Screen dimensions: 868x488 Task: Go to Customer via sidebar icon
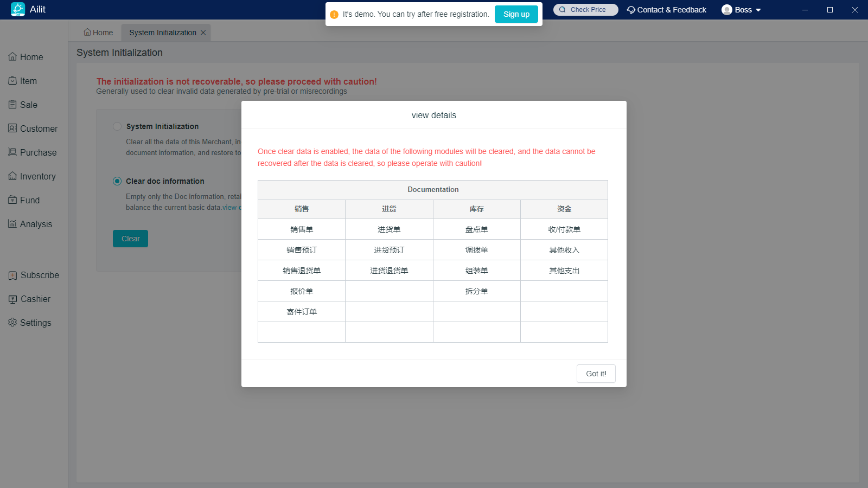pyautogui.click(x=12, y=129)
